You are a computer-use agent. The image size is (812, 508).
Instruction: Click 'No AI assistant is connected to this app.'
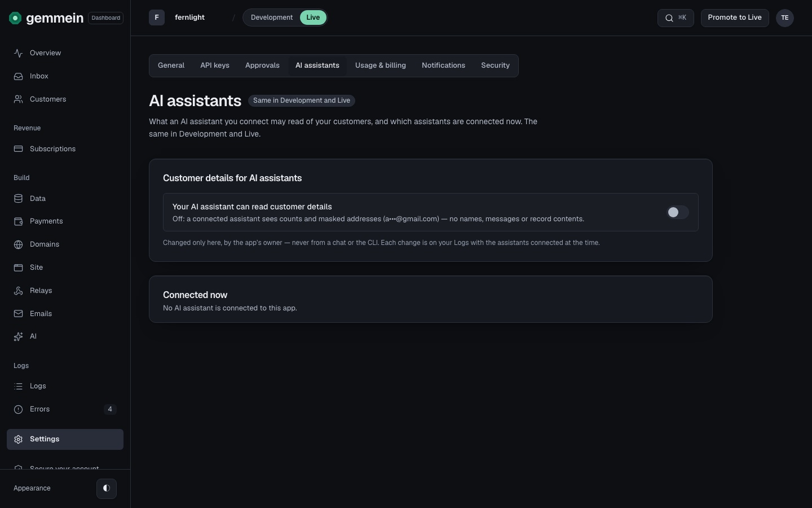230,308
